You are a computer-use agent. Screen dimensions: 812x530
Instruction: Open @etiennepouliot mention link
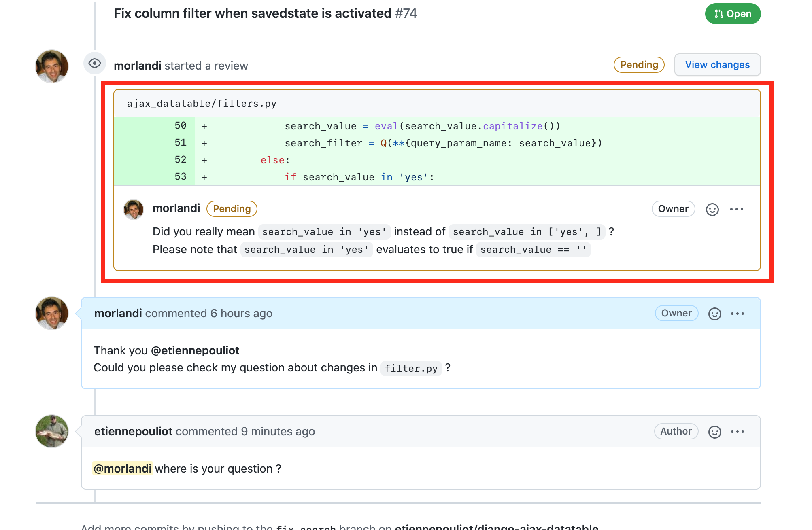pyautogui.click(x=195, y=350)
